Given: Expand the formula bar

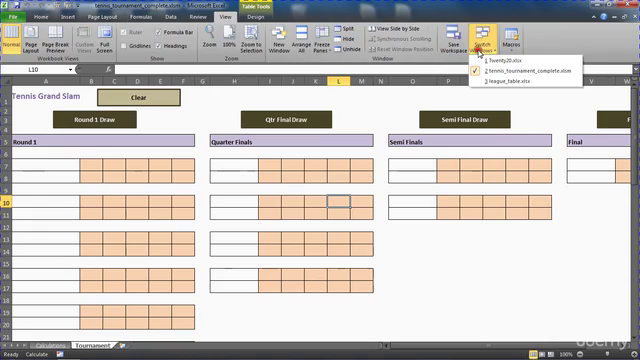Looking at the screenshot, I should (636, 70).
